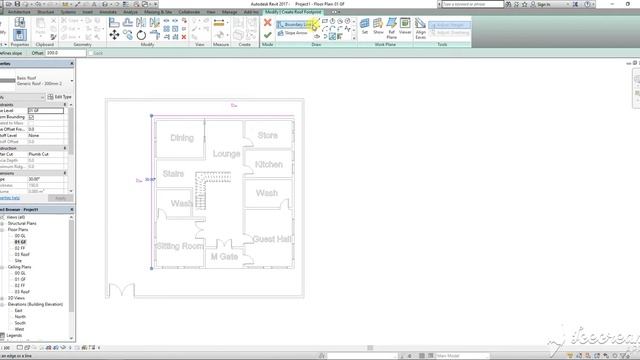The image size is (640, 360).
Task: Select the Copy tool in Modify panel
Action: tap(128, 35)
